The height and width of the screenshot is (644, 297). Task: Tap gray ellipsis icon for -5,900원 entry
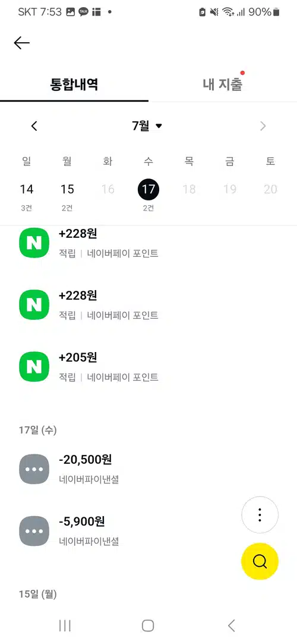click(x=34, y=531)
